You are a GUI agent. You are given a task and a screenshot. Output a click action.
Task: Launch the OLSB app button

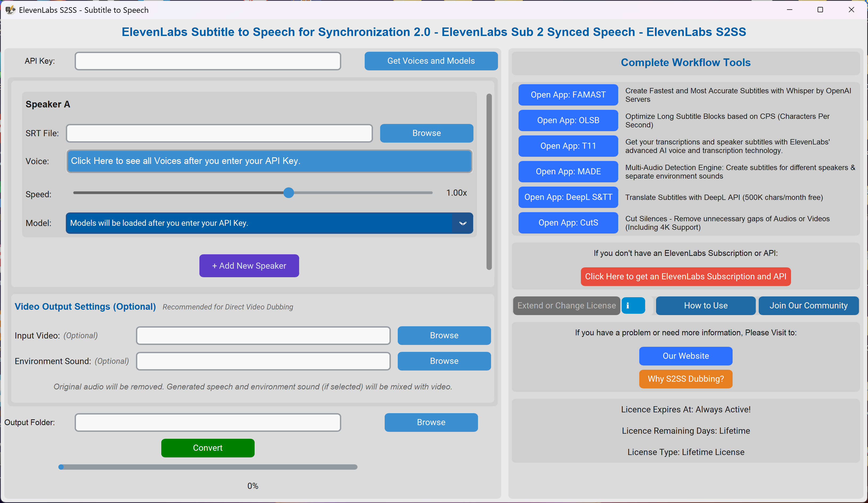[x=568, y=120]
